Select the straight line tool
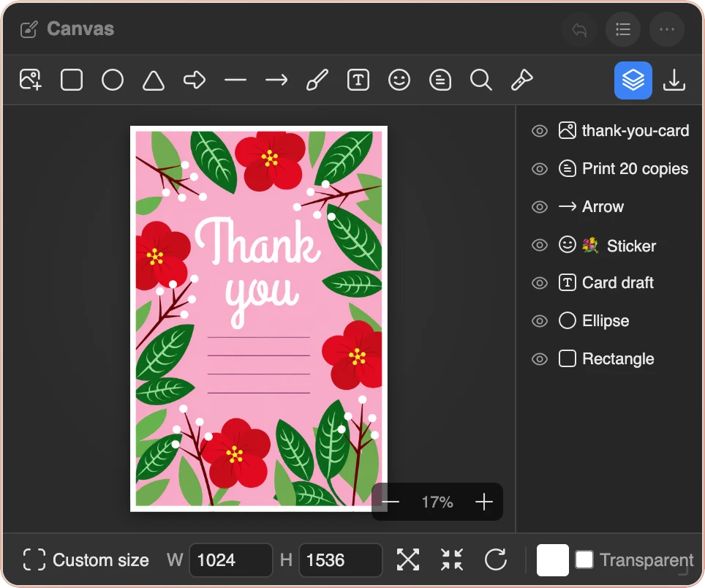 point(235,80)
